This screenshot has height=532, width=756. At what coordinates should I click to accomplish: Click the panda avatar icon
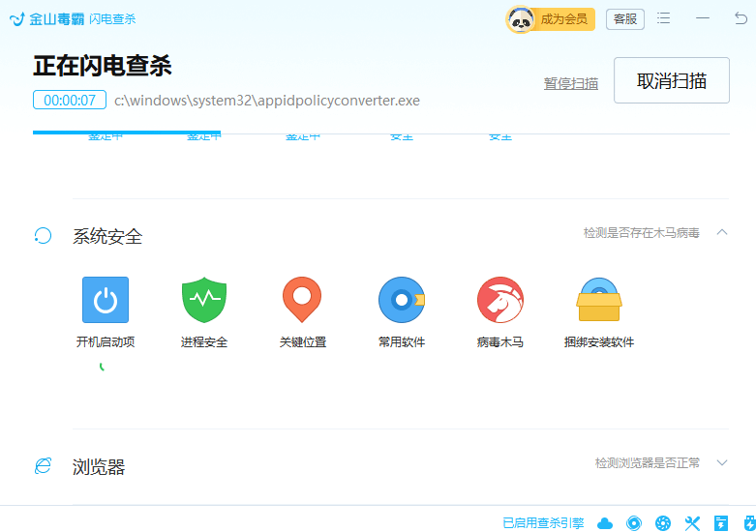pos(520,19)
